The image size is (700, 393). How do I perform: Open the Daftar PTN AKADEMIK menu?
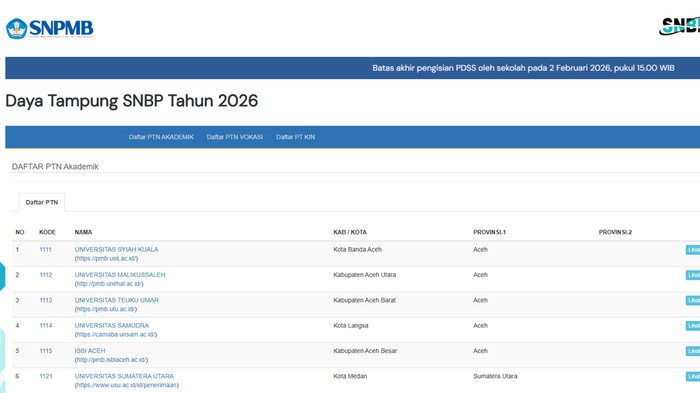pos(161,137)
